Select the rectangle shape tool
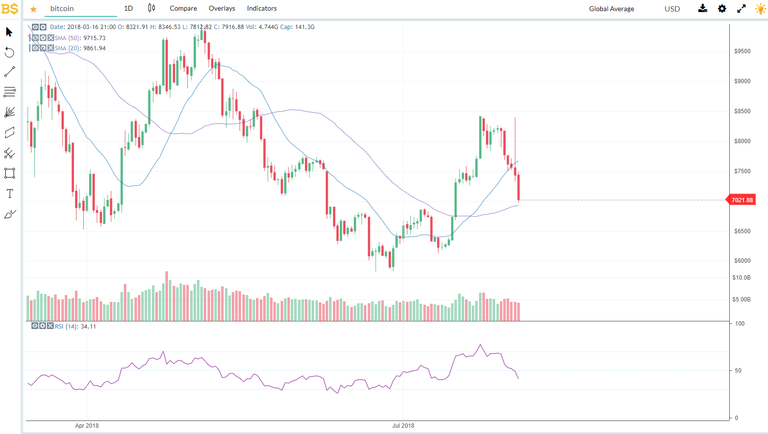Viewport: 768px width, 434px height. [x=9, y=173]
